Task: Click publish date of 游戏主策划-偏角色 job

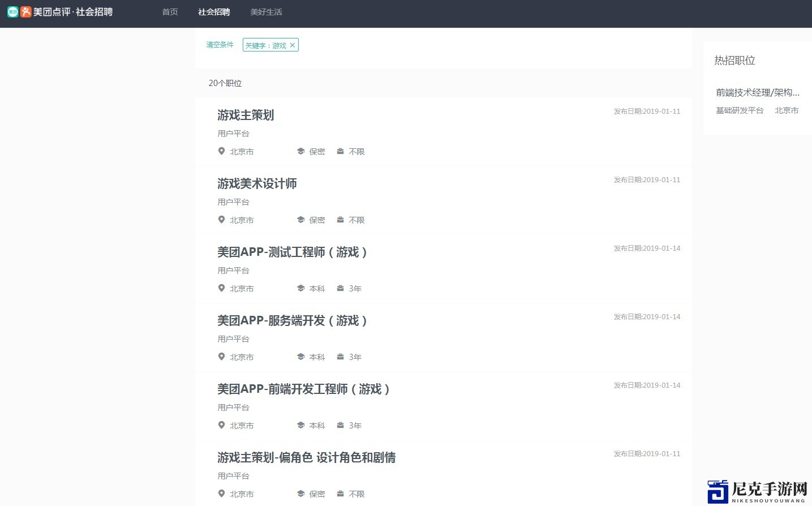Action: click(647, 454)
